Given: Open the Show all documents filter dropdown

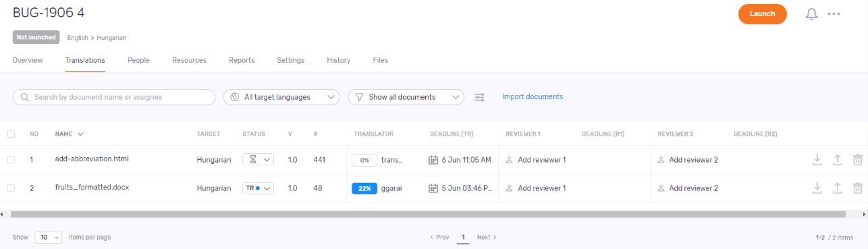Looking at the screenshot, I should (406, 97).
